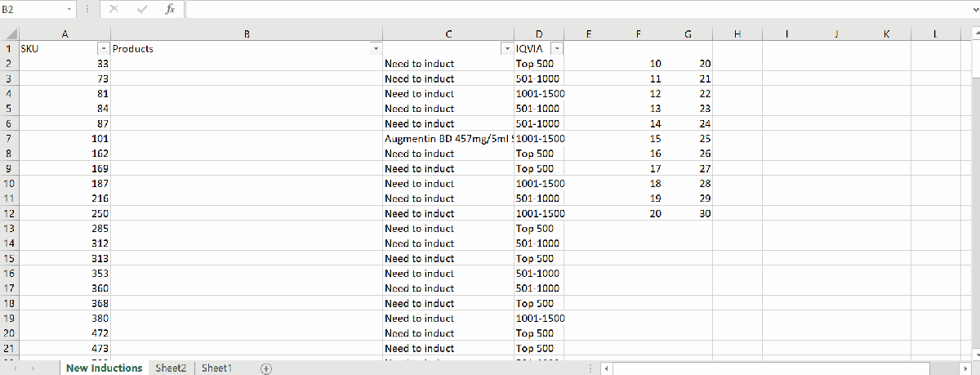Select row 12 header
980x375 pixels.
[9, 213]
